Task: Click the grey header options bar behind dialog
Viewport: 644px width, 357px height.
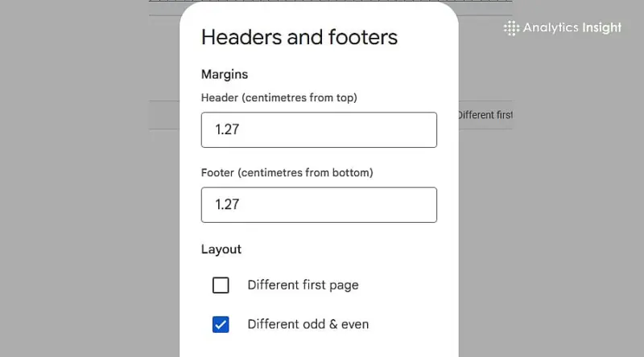Action: tap(164, 115)
